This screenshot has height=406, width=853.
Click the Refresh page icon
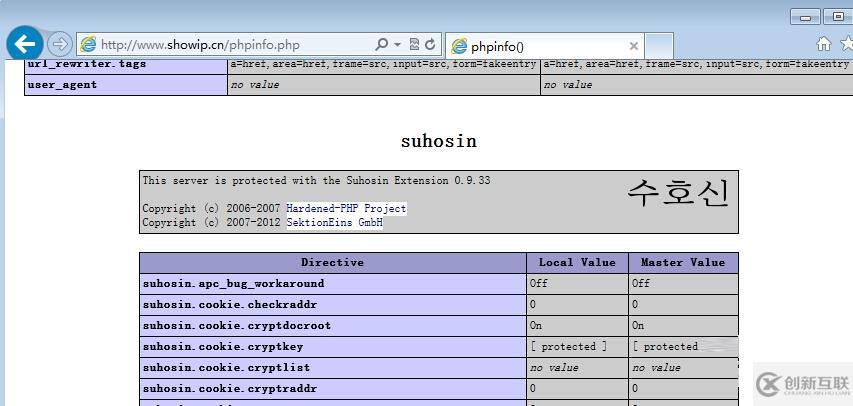pyautogui.click(x=430, y=44)
